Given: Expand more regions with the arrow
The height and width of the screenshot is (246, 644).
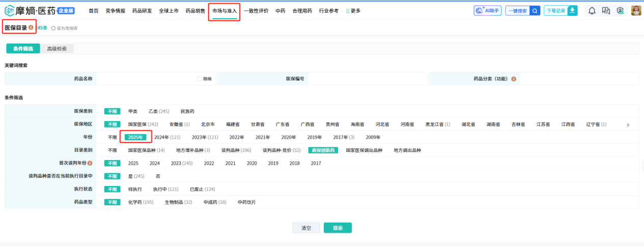Looking at the screenshot, I should 628,125.
